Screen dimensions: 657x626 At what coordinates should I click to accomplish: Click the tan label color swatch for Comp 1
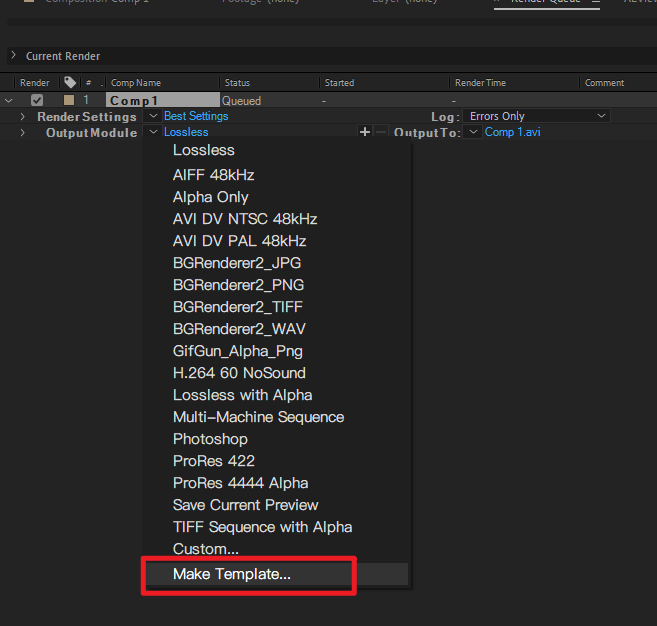(x=69, y=100)
